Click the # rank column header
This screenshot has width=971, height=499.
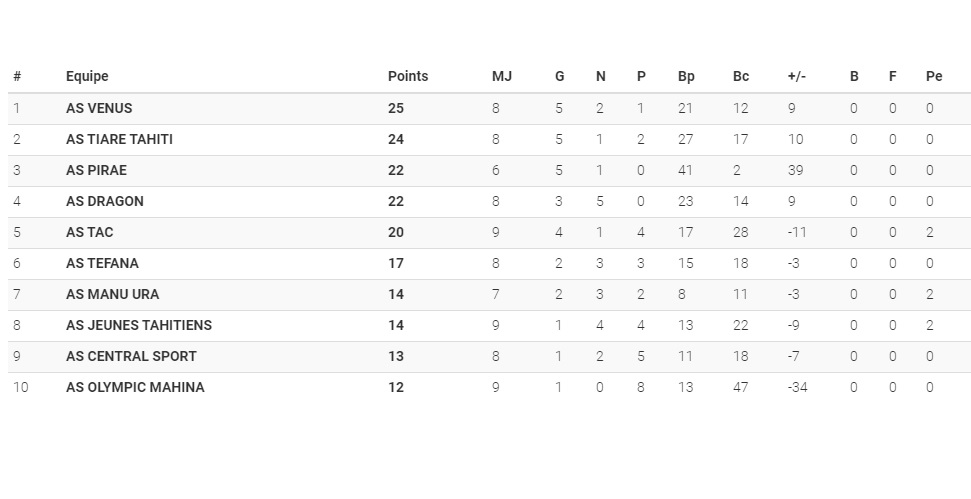click(17, 76)
